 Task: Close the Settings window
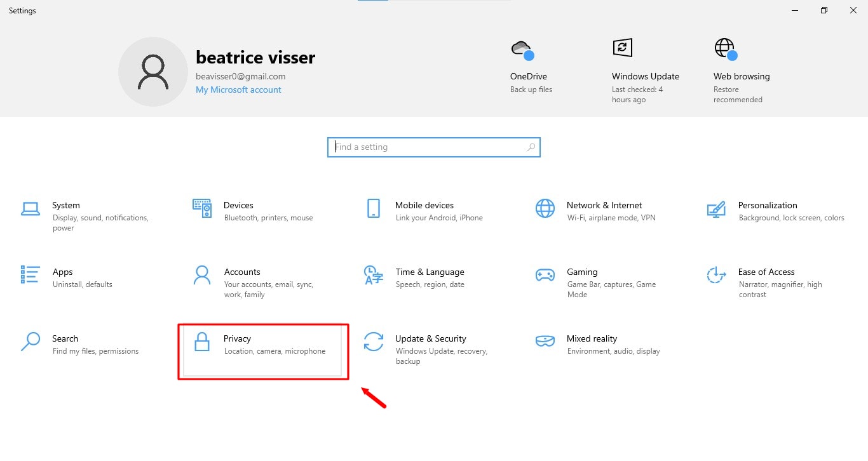click(x=853, y=10)
